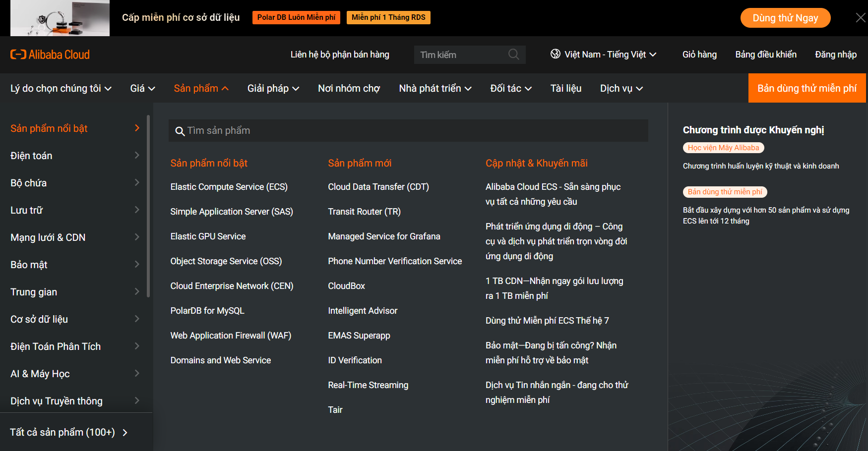
Task: Open Đối tác dropdown menu
Action: [511, 88]
